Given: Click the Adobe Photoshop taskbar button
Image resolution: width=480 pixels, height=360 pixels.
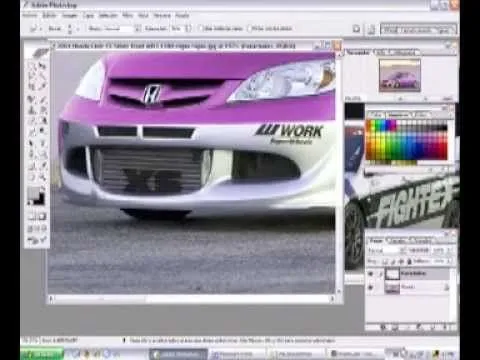Looking at the screenshot, I should coord(178,354).
